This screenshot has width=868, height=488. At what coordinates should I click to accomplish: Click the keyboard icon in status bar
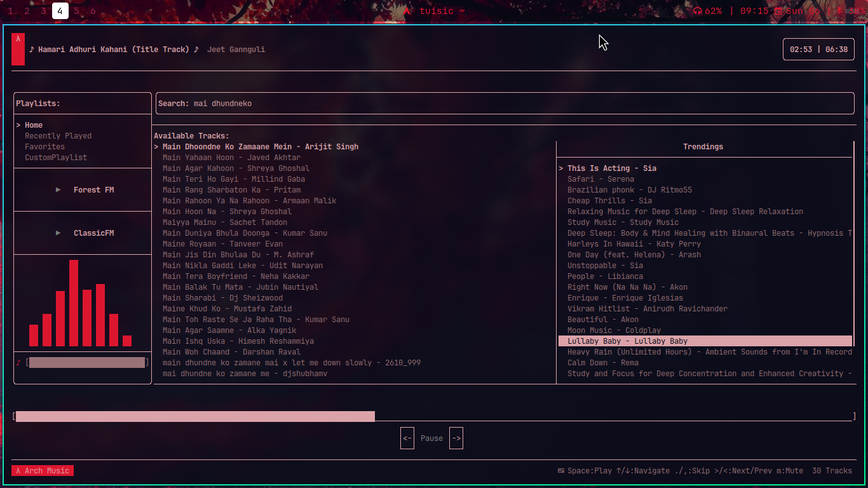point(560,471)
